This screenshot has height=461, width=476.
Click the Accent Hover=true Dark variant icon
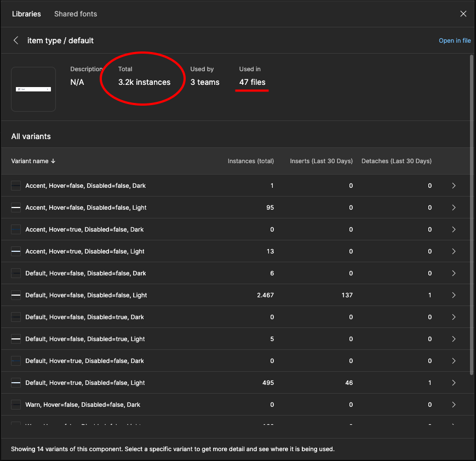(x=16, y=229)
